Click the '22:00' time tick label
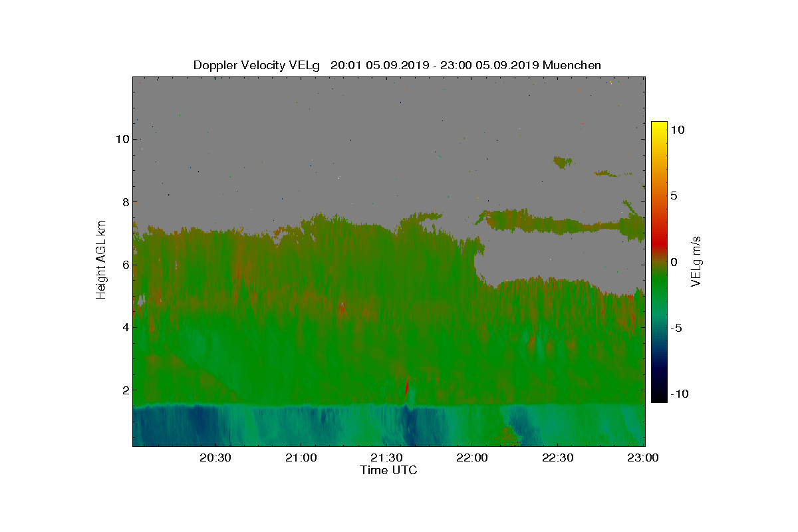Image resolution: width=798 pixels, height=532 pixels. (x=472, y=458)
